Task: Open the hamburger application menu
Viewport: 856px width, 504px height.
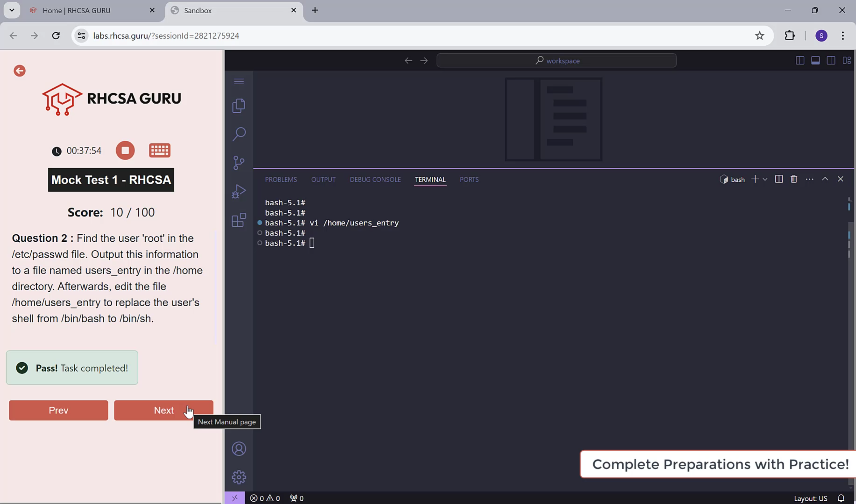Action: point(239,81)
